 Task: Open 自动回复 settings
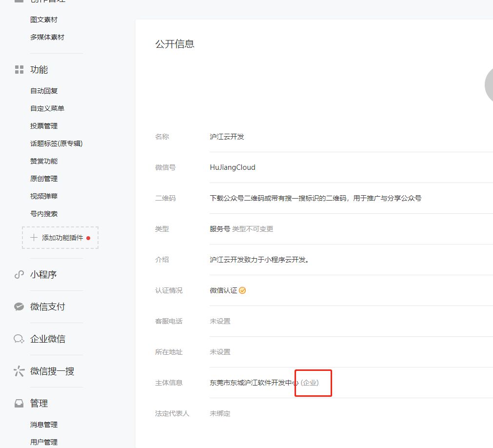[44, 91]
